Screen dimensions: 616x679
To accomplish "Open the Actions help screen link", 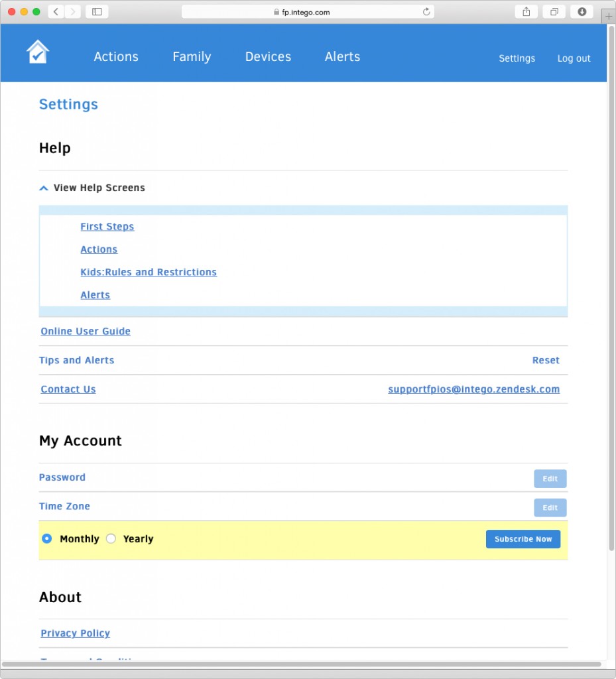I will [x=99, y=249].
